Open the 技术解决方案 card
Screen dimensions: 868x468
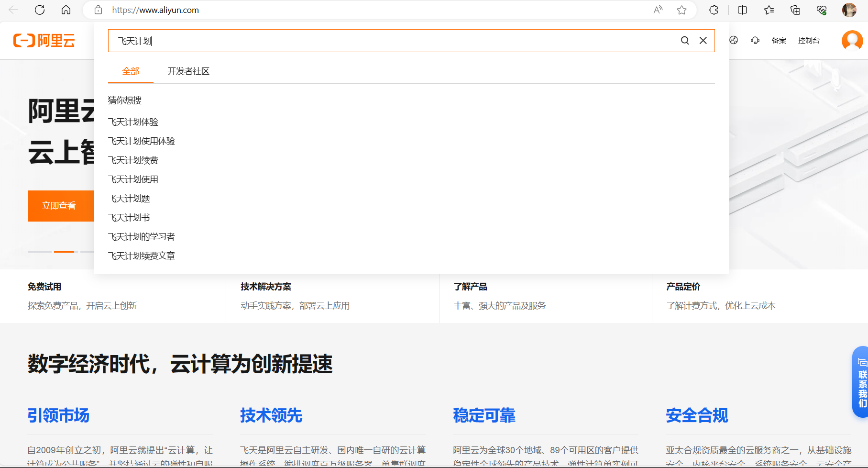(x=332, y=296)
